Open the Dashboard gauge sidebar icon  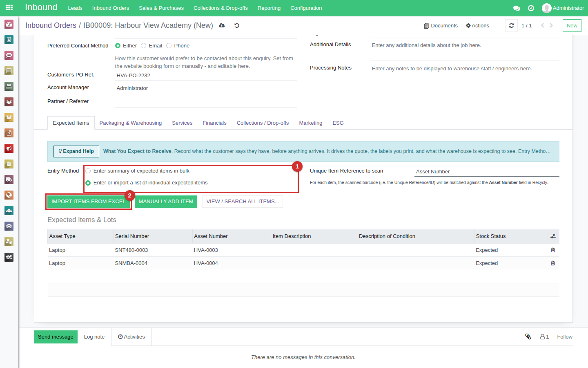tap(9, 24)
